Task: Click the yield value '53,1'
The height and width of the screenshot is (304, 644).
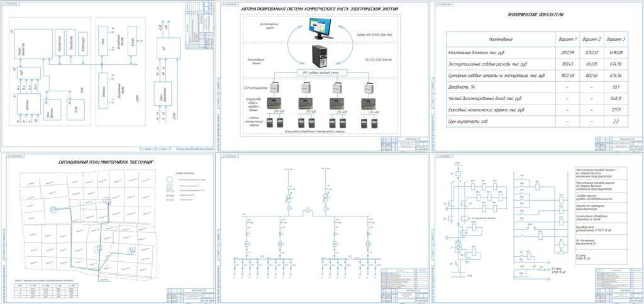Action: (616, 87)
